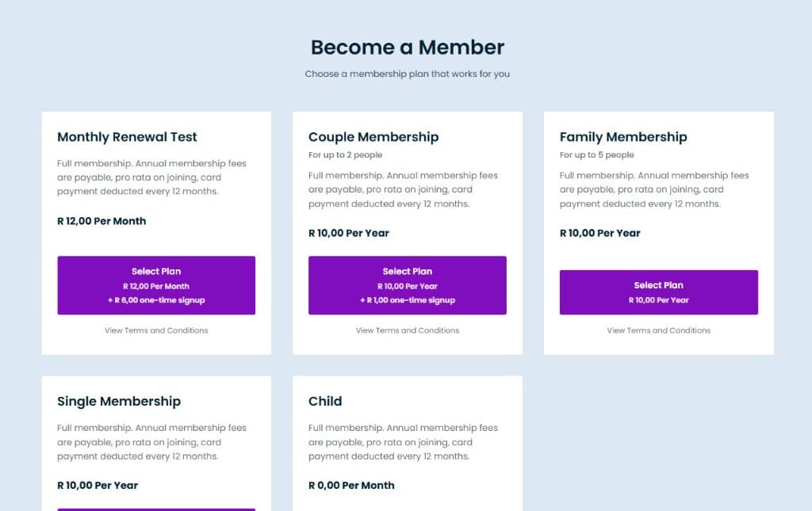Click the Couple Membership heading
Image resolution: width=812 pixels, height=511 pixels.
[373, 137]
